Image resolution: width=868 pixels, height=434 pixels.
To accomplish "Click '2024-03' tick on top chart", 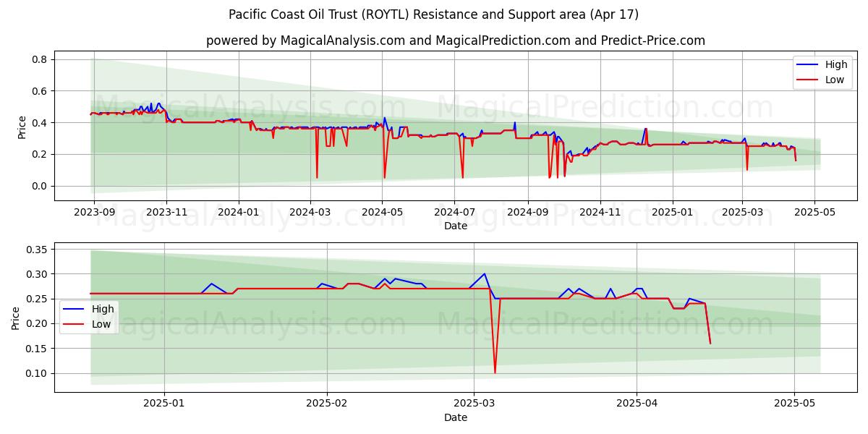I will coord(310,212).
